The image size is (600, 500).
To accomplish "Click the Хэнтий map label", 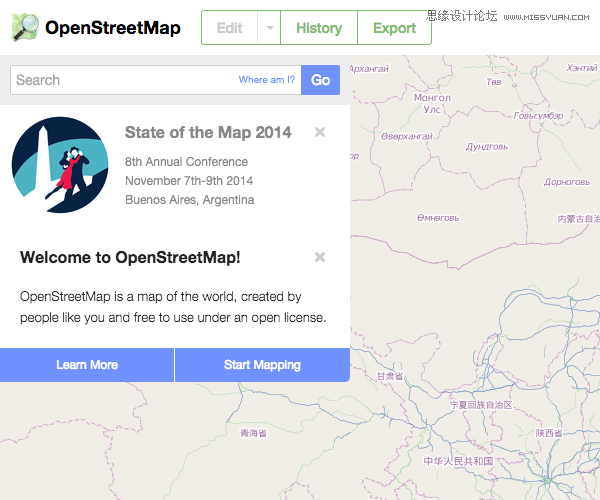I will 582,68.
